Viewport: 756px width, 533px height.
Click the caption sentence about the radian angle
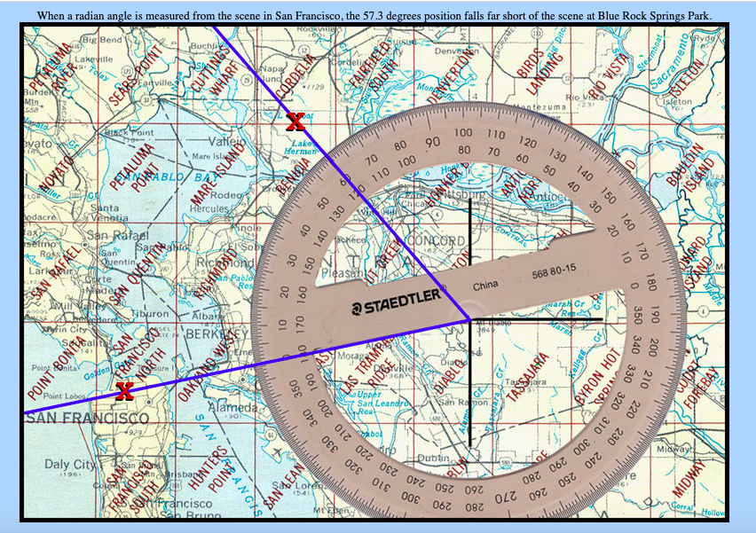coord(374,16)
